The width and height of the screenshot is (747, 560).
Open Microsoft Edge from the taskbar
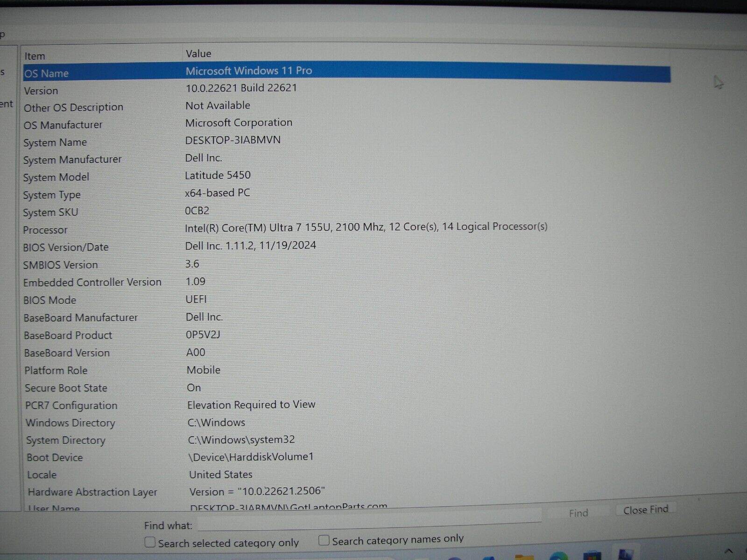pos(558,556)
